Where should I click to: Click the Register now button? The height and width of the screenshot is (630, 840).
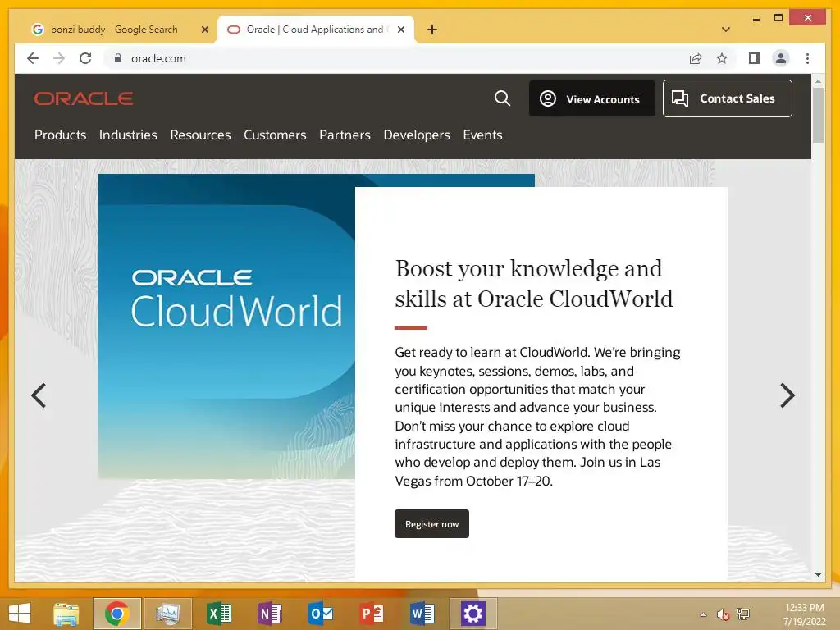(x=431, y=523)
